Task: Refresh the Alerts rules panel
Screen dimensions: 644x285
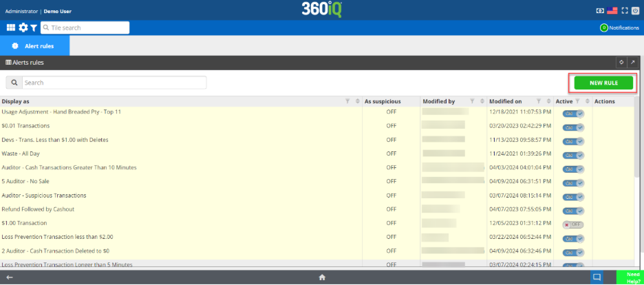Action: point(622,63)
